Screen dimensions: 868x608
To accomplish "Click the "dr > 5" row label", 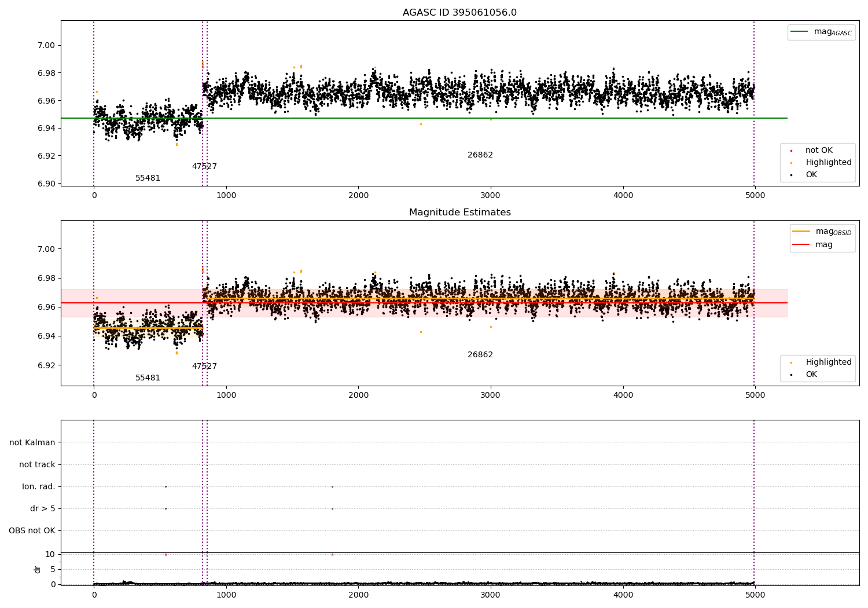I will click(43, 509).
